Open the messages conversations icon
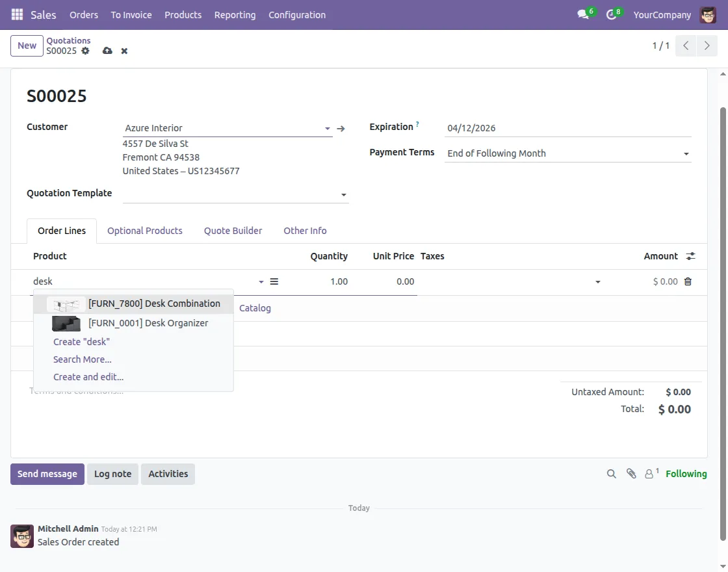Screen dimensions: 728x572 [x=580, y=14]
